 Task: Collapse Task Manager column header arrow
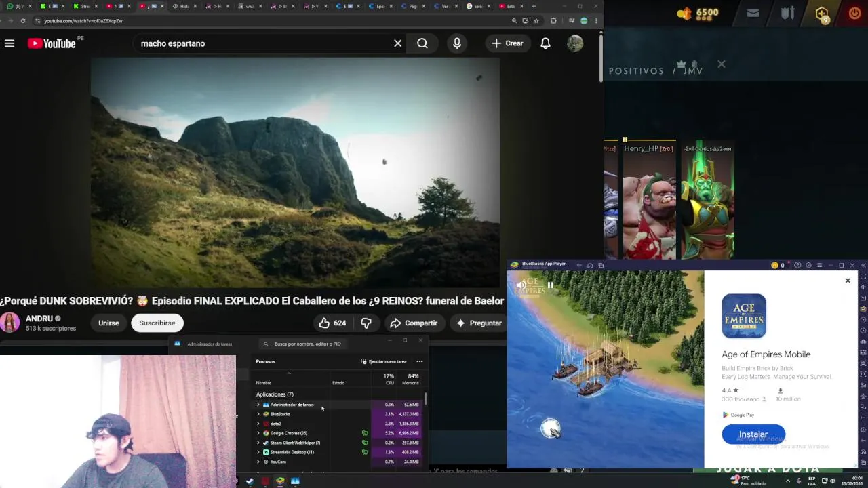289,373
